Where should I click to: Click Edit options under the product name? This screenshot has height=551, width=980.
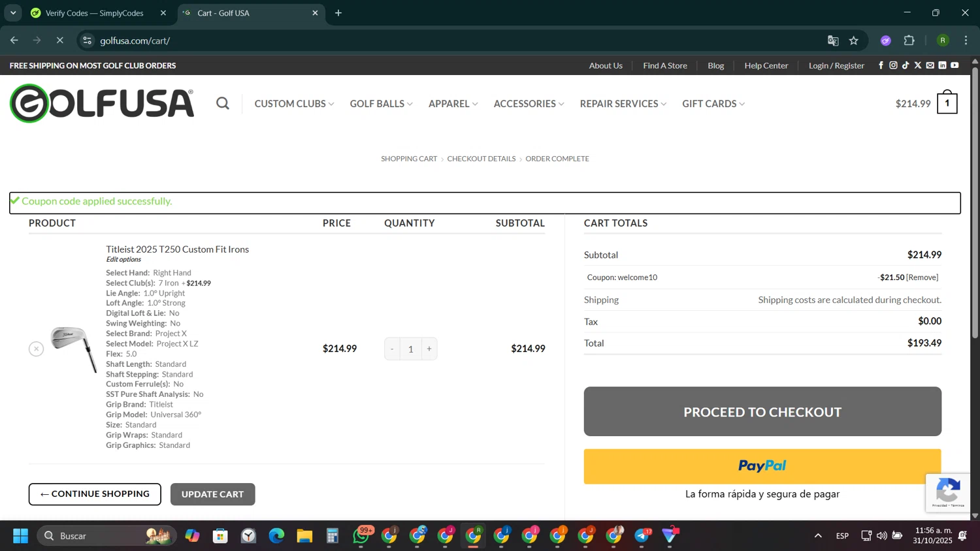123,259
